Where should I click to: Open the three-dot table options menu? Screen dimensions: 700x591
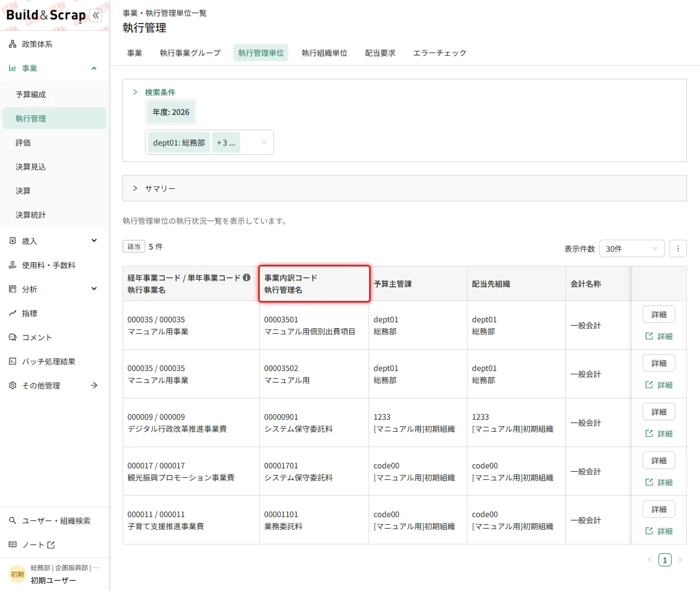click(678, 248)
